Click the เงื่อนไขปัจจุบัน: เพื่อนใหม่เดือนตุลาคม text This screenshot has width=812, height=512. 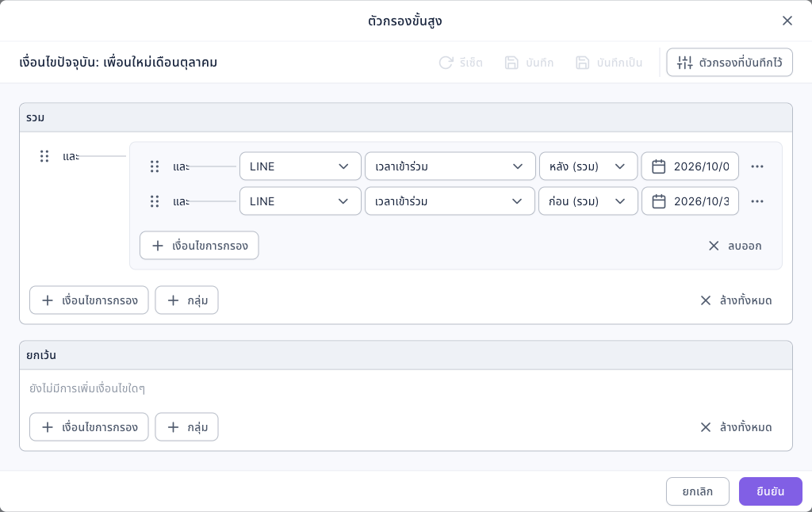118,63
